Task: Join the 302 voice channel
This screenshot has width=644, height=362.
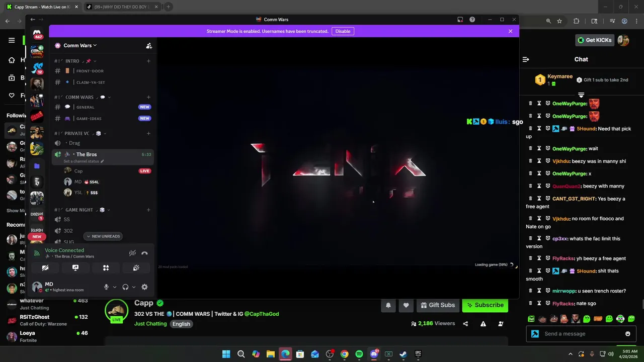Action: tap(103, 231)
